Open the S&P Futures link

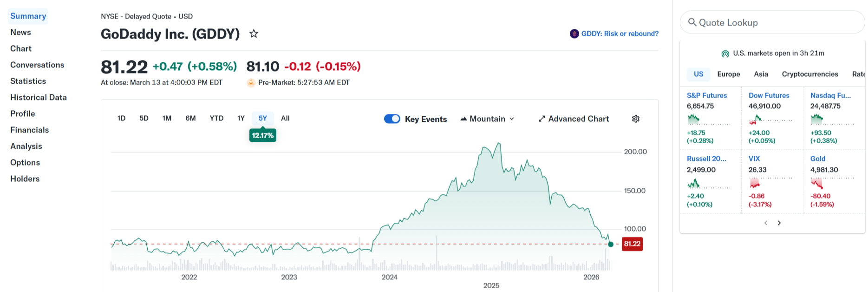707,96
